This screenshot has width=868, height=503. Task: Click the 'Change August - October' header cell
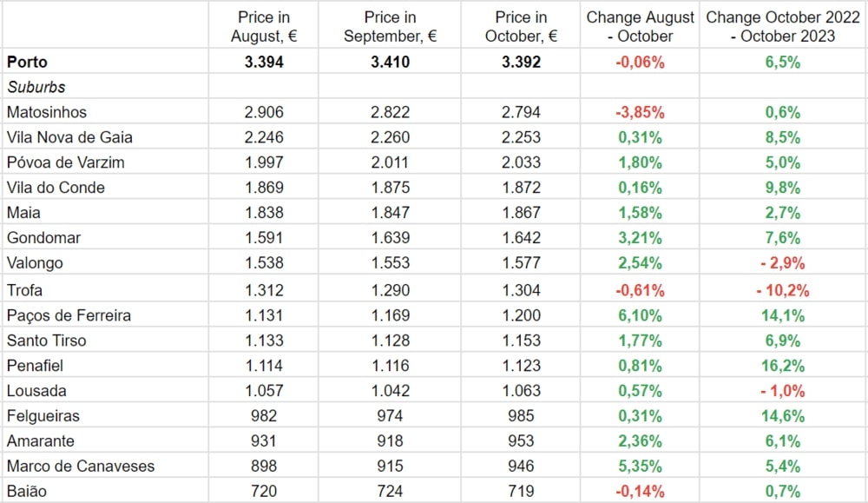tap(641, 26)
